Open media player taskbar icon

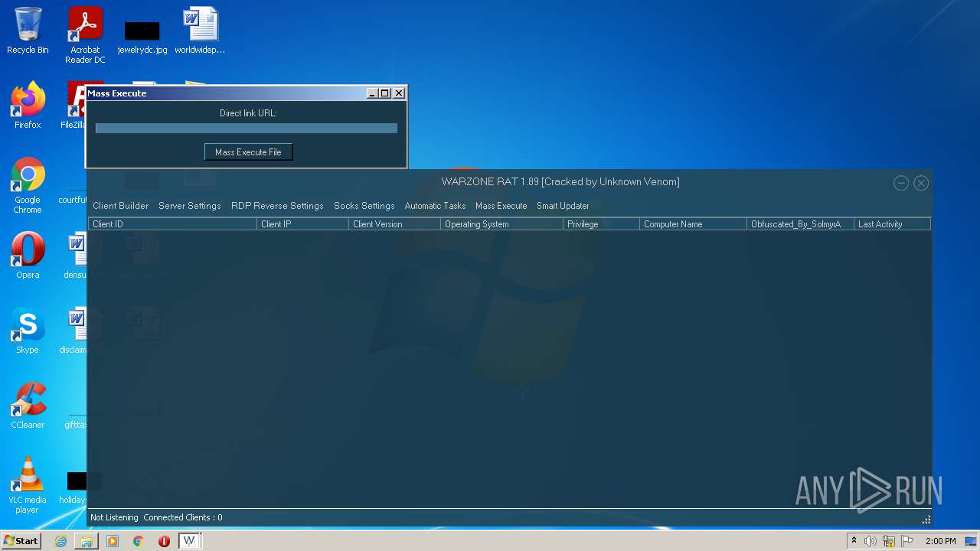pyautogui.click(x=112, y=541)
